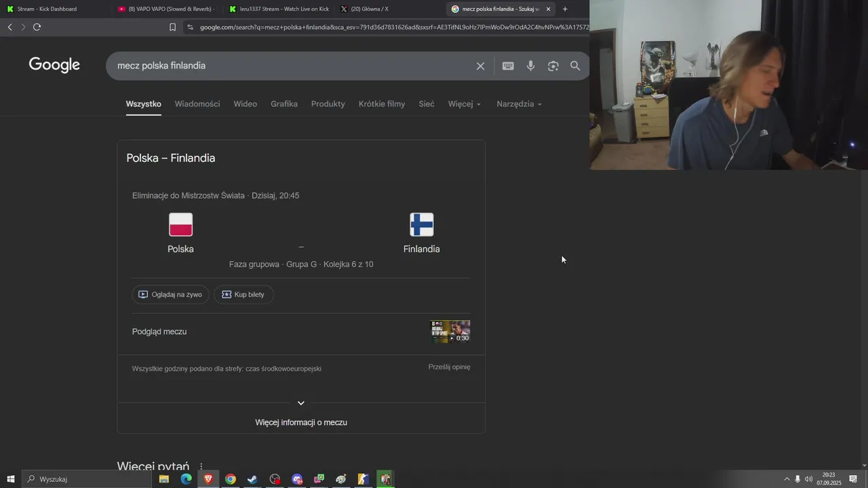Open Discord from the taskbar
The image size is (868, 488).
[x=297, y=479]
